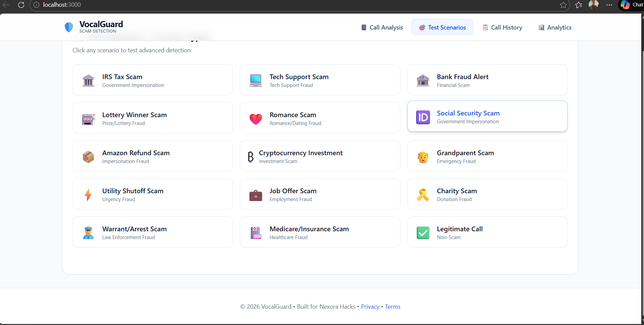
Task: Click the Romance Scam heart icon
Action: tap(256, 119)
